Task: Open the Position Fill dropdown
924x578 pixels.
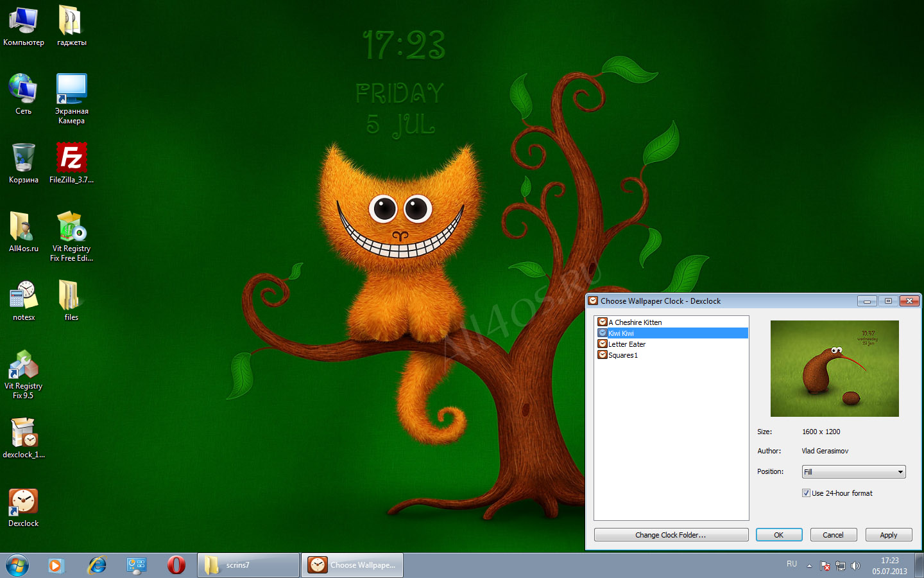Action: pyautogui.click(x=853, y=472)
